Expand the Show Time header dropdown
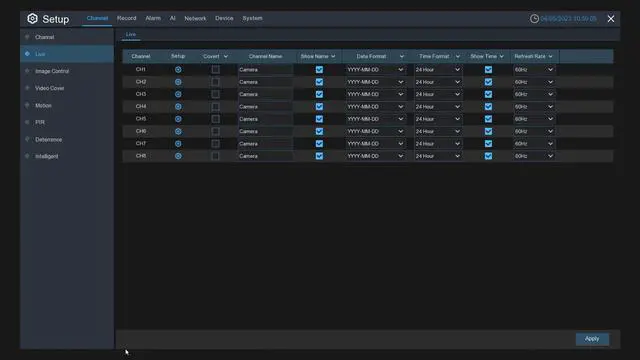 [x=502, y=56]
